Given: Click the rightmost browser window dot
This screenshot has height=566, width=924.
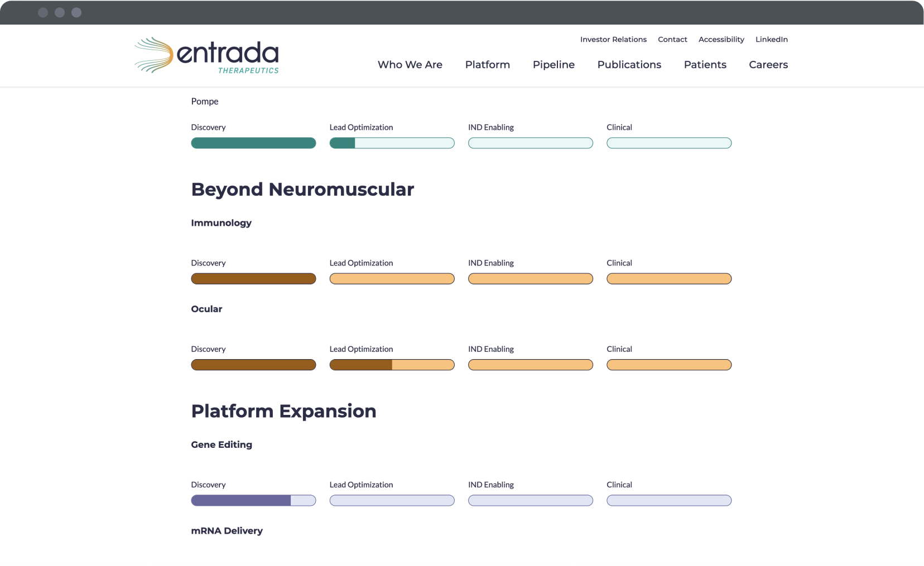Looking at the screenshot, I should click(x=75, y=12).
